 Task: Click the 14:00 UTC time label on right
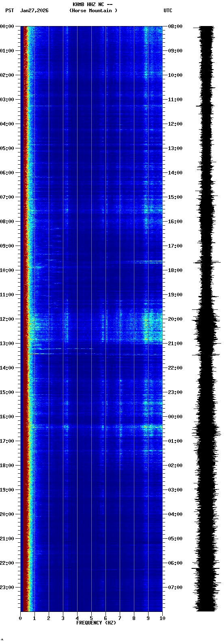point(175,173)
